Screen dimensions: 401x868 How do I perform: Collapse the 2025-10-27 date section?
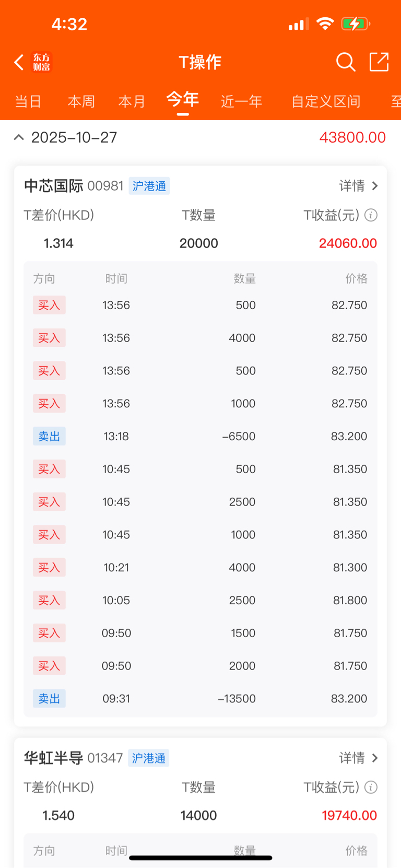point(19,137)
